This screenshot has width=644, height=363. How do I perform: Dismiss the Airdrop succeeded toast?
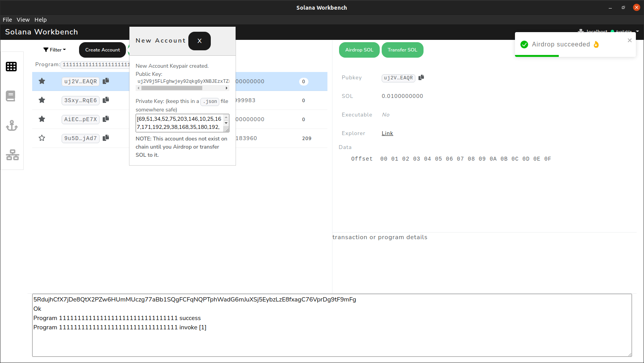click(x=630, y=40)
